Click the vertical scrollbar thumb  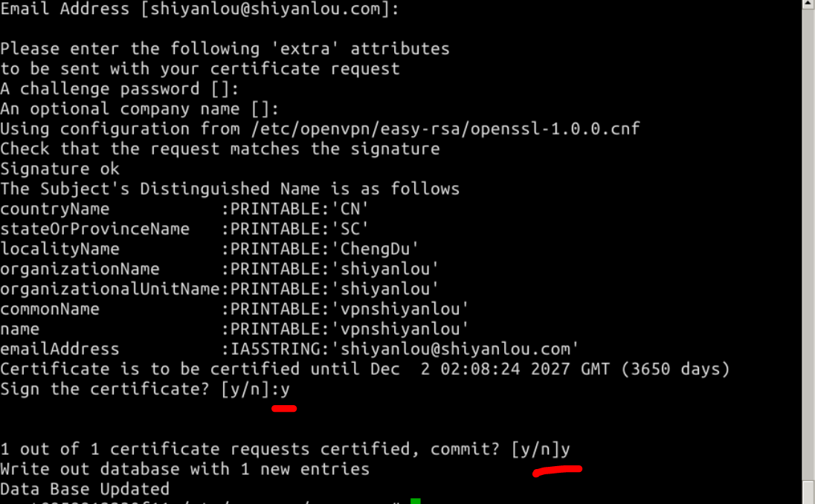tap(808, 492)
